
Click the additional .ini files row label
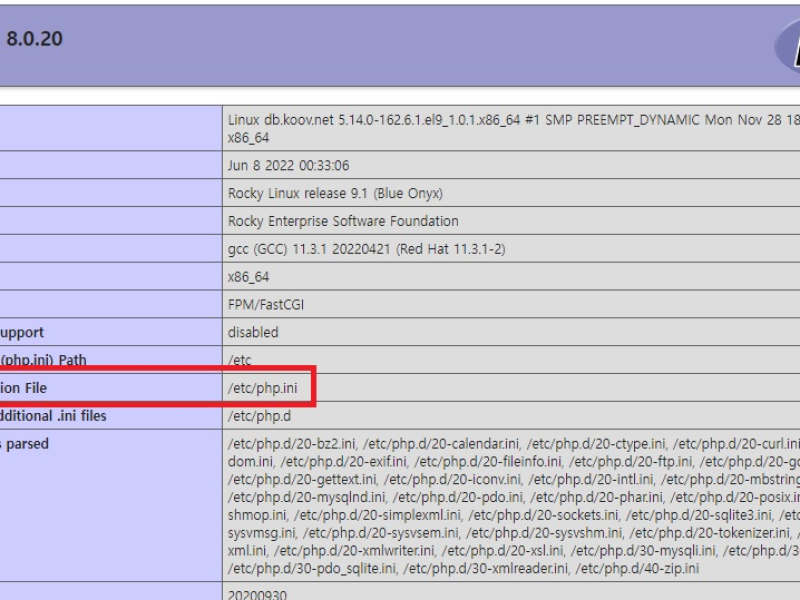(x=53, y=416)
